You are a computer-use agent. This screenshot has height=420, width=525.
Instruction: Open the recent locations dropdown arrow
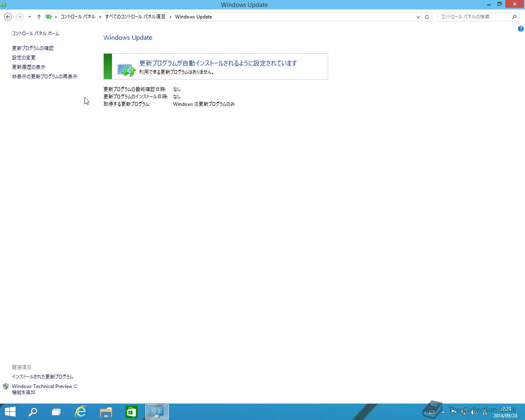(30, 17)
